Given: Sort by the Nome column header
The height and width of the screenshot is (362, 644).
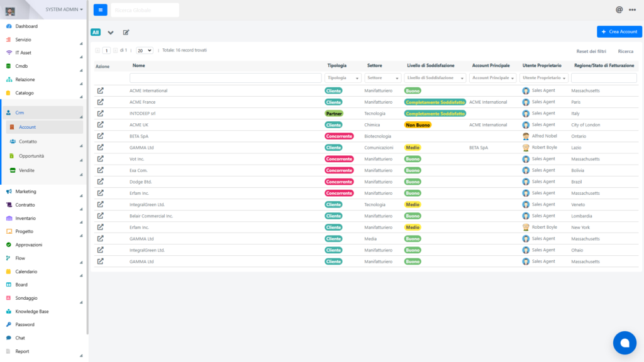Looking at the screenshot, I should click(x=138, y=65).
